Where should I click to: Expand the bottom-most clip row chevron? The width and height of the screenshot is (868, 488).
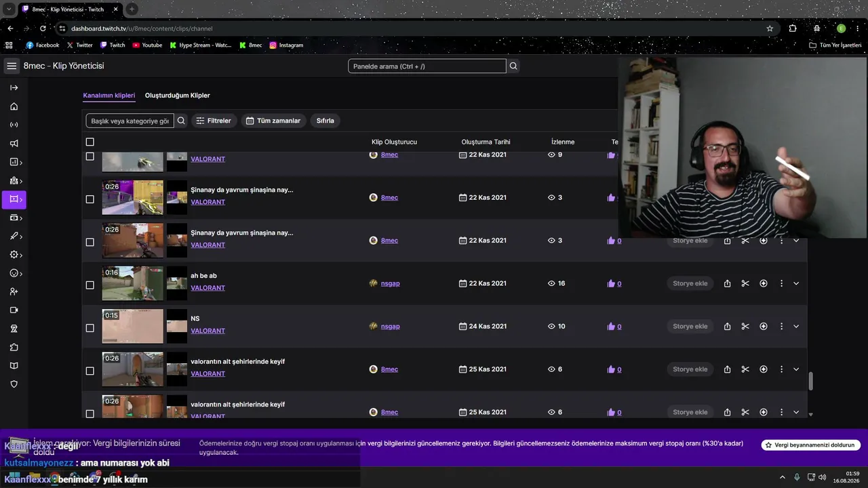click(796, 412)
